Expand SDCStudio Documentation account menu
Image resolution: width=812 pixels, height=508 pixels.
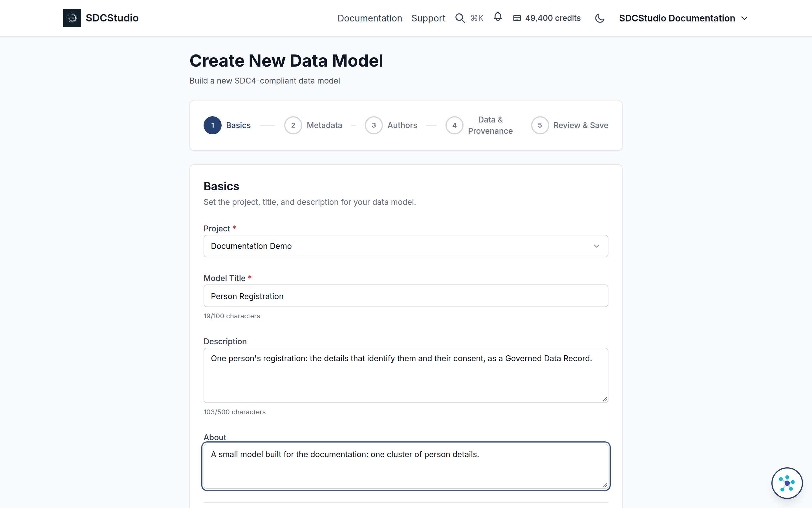coord(683,18)
